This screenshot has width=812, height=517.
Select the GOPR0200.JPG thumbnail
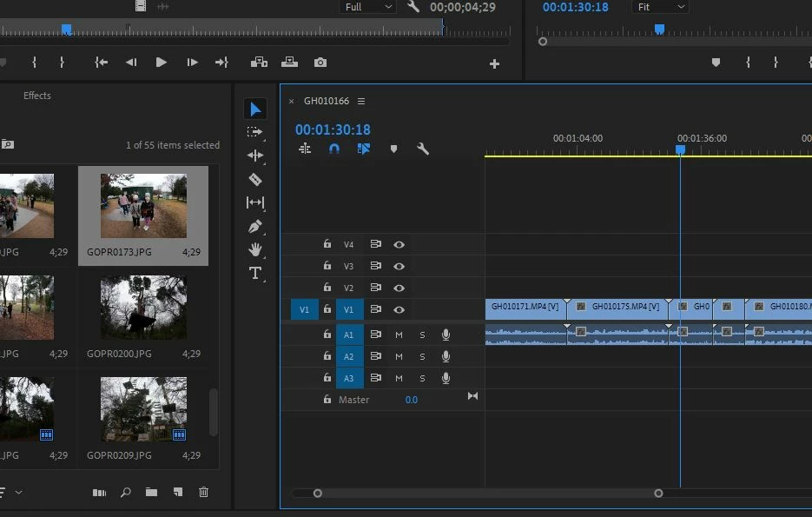coord(143,308)
